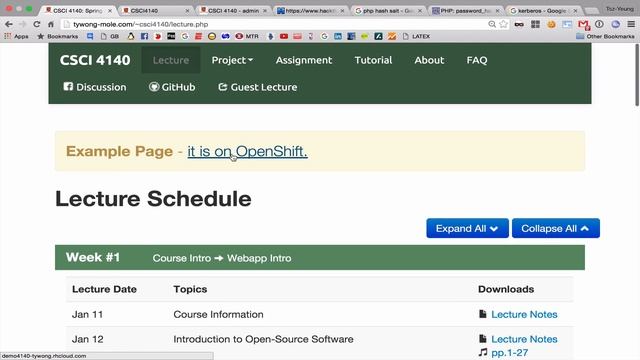Viewport: 640px width, 360px height.
Task: Click the Facebook icon beside Discussion
Action: click(x=68, y=87)
